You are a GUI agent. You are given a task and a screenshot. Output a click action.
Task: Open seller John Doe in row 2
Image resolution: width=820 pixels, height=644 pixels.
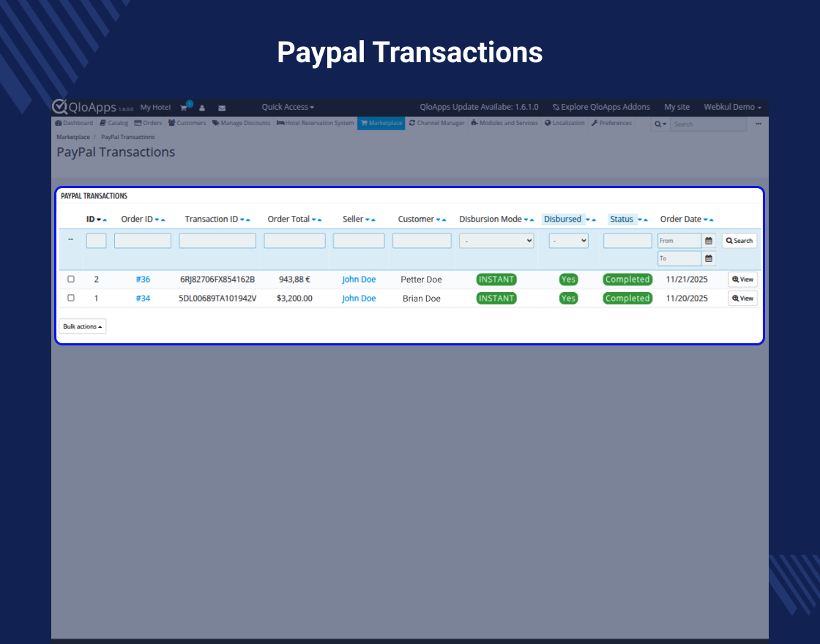pyautogui.click(x=359, y=279)
